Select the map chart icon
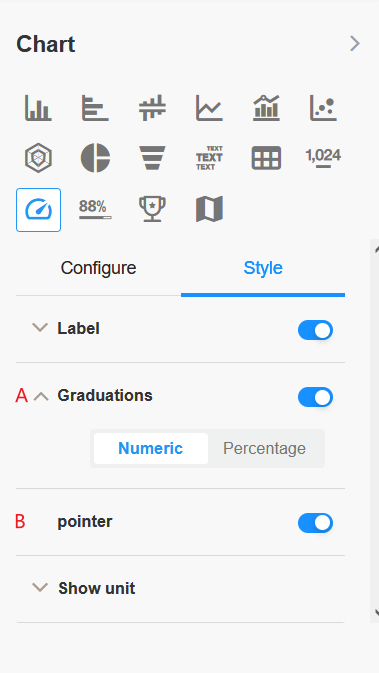Screen dimensions: 379x673 (x=209, y=209)
